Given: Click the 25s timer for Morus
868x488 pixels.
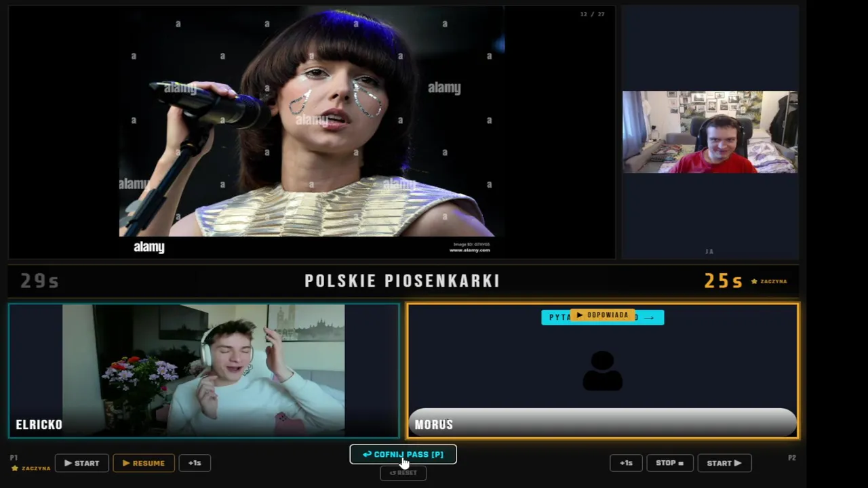Looking at the screenshot, I should coord(723,281).
